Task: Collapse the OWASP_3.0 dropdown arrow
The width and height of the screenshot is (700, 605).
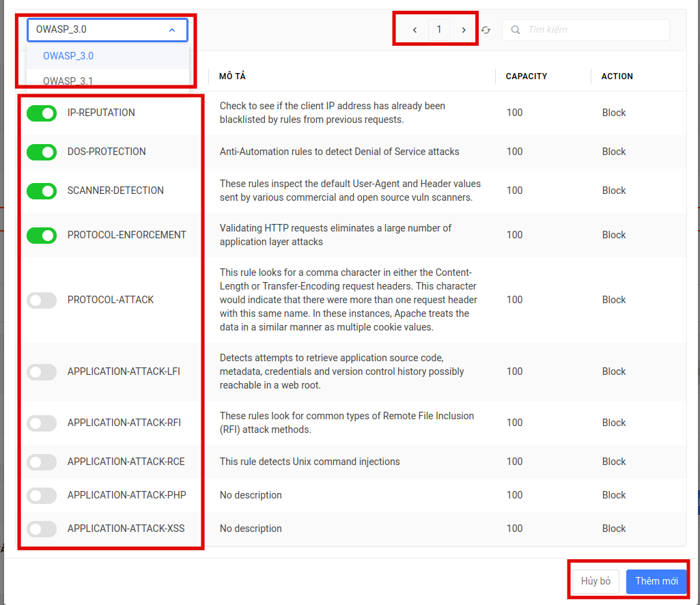Action: [172, 30]
